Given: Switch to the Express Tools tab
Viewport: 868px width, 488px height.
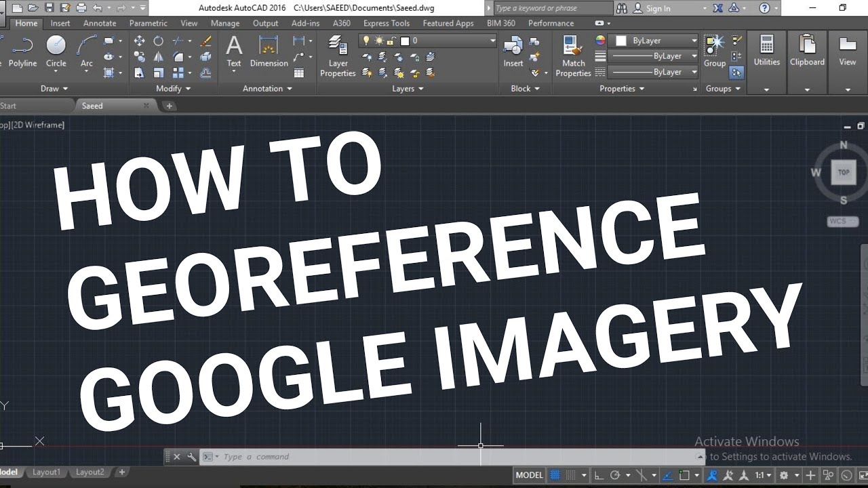Looking at the screenshot, I should point(387,23).
